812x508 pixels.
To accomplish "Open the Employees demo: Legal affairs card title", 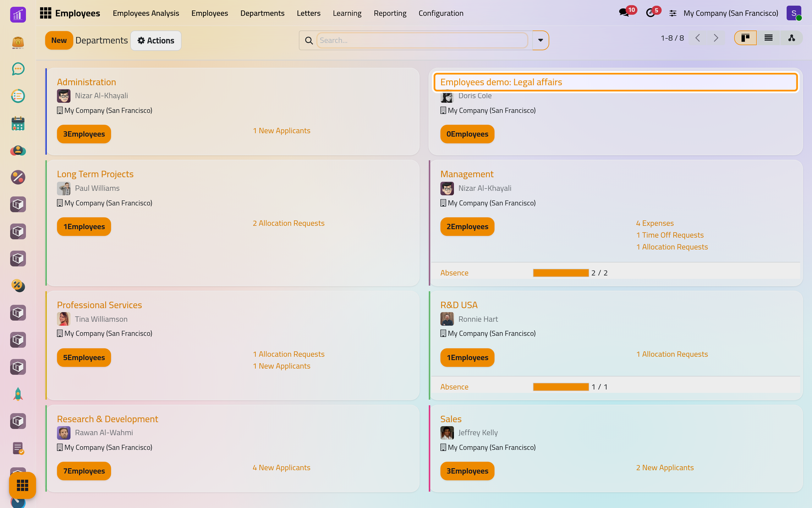I will [x=501, y=82].
